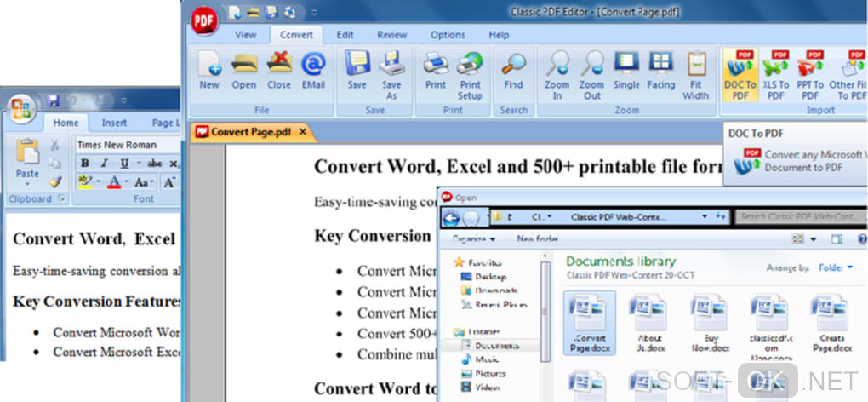
Task: Open the Times New Roman font box
Action: click(x=128, y=145)
